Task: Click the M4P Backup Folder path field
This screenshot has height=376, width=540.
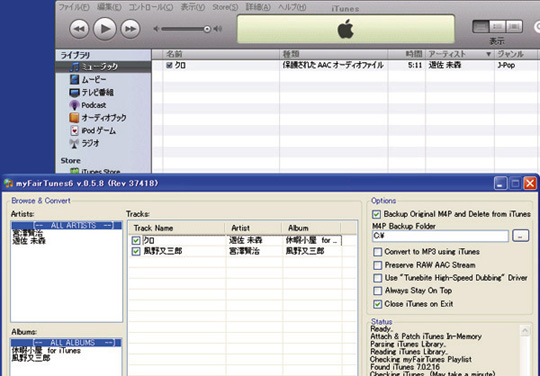Action: 440,236
